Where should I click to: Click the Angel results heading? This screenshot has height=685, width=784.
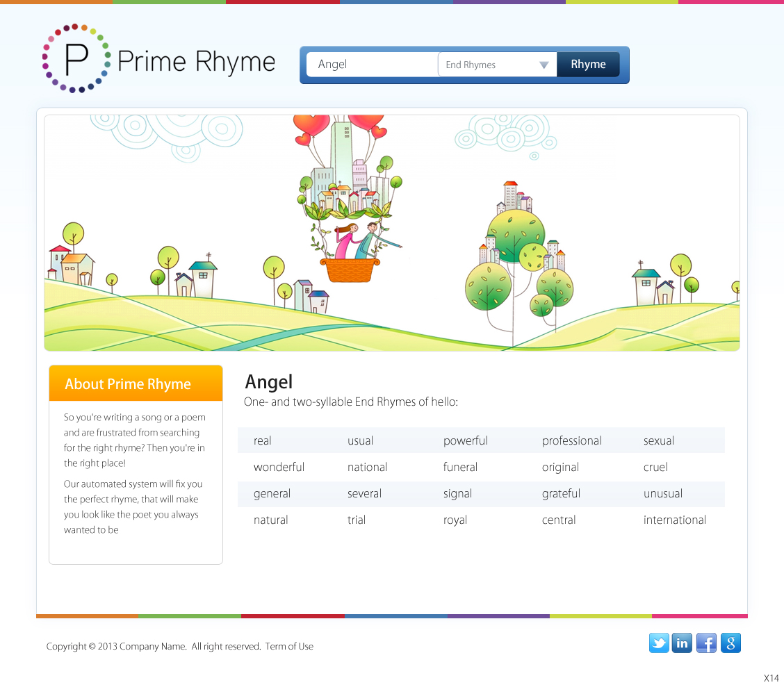(268, 381)
